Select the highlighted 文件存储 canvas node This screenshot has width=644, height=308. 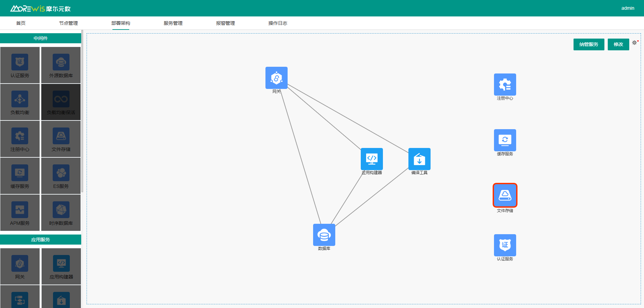505,195
